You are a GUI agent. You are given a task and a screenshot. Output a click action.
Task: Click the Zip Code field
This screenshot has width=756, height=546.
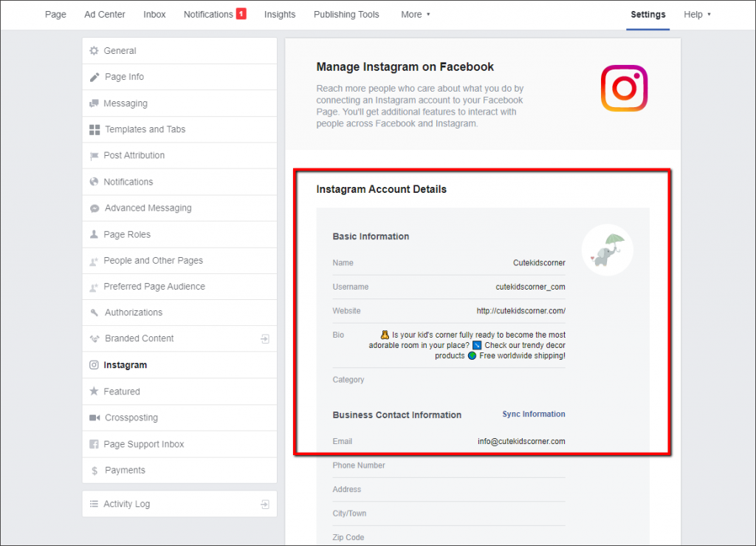click(x=449, y=537)
